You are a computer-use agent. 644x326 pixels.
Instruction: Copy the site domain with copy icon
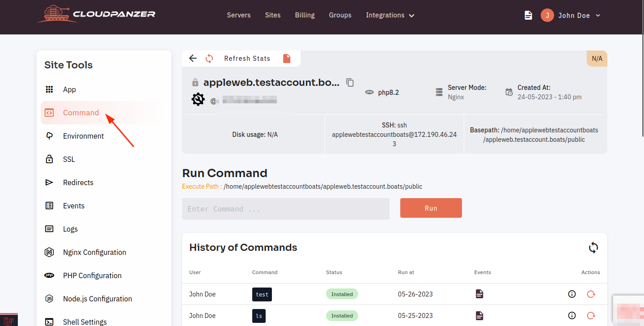point(350,82)
